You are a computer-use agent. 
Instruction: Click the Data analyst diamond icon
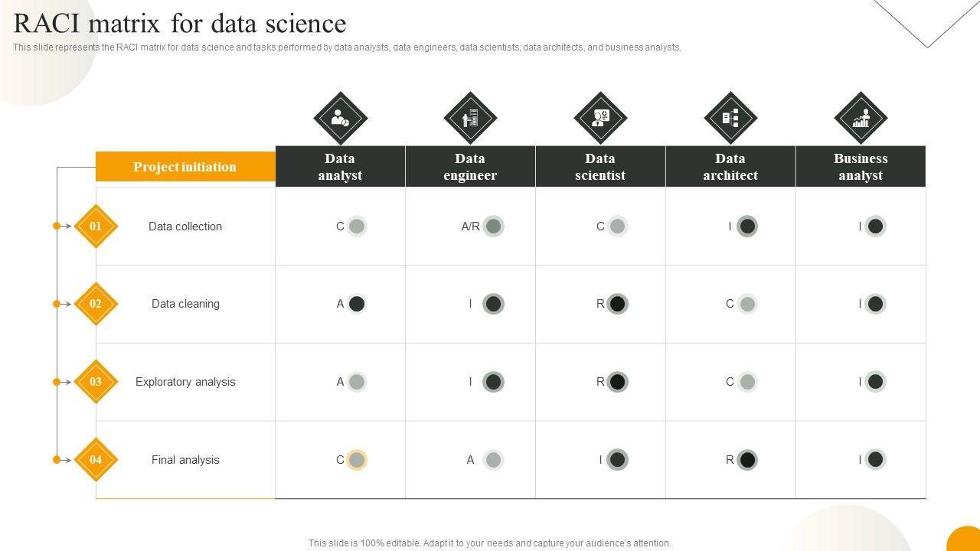point(340,118)
